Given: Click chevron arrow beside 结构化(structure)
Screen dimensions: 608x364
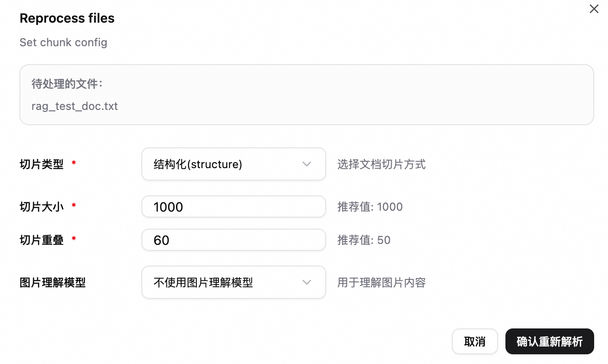Looking at the screenshot, I should pyautogui.click(x=306, y=164).
